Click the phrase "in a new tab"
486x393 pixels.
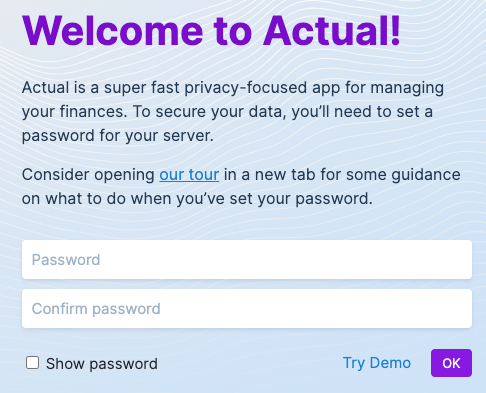coord(269,175)
